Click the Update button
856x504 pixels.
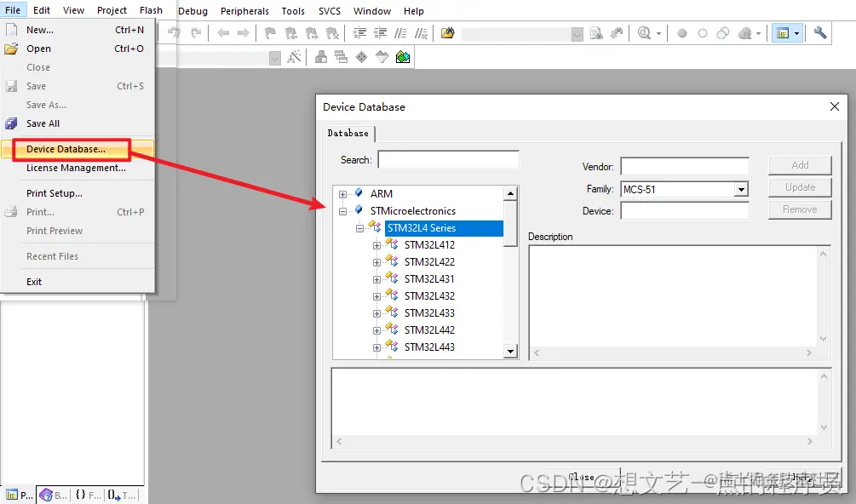800,187
